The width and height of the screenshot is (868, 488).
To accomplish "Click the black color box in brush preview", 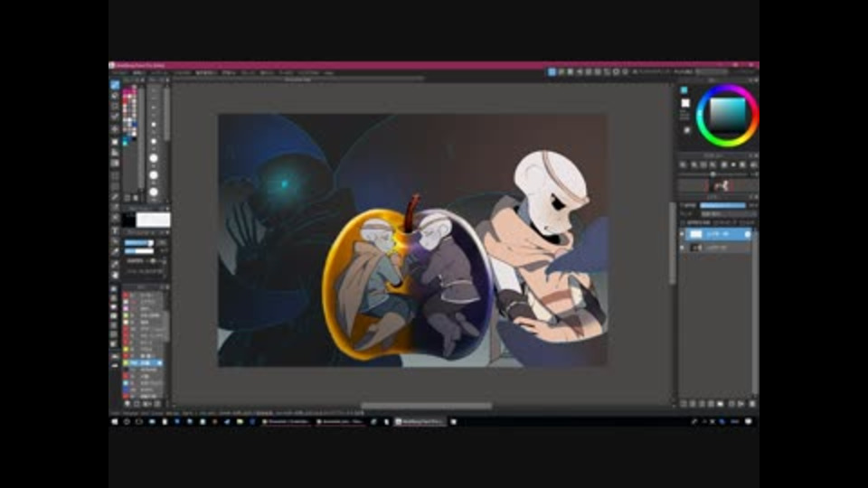I will click(128, 220).
